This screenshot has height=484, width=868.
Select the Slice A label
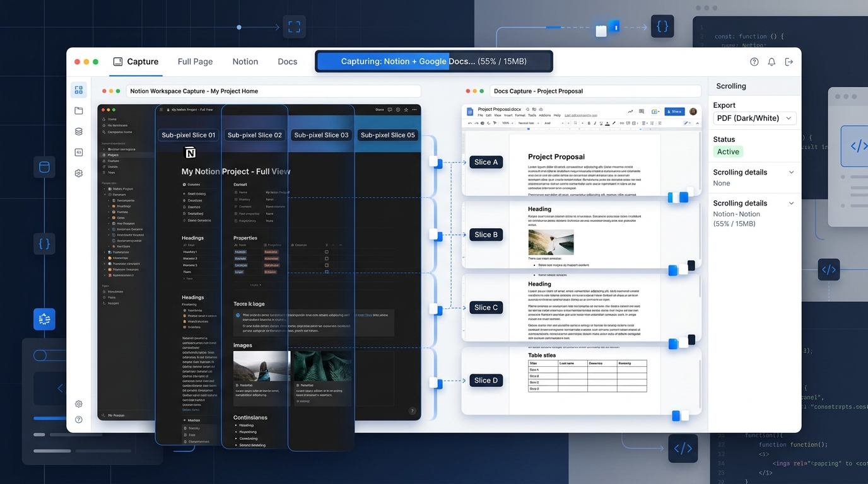click(x=486, y=162)
